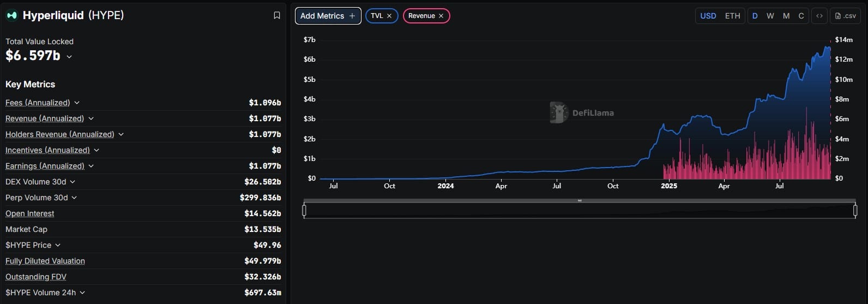Click the 2025 label on x-axis
Image resolution: width=868 pixels, height=304 pixels.
pos(669,186)
